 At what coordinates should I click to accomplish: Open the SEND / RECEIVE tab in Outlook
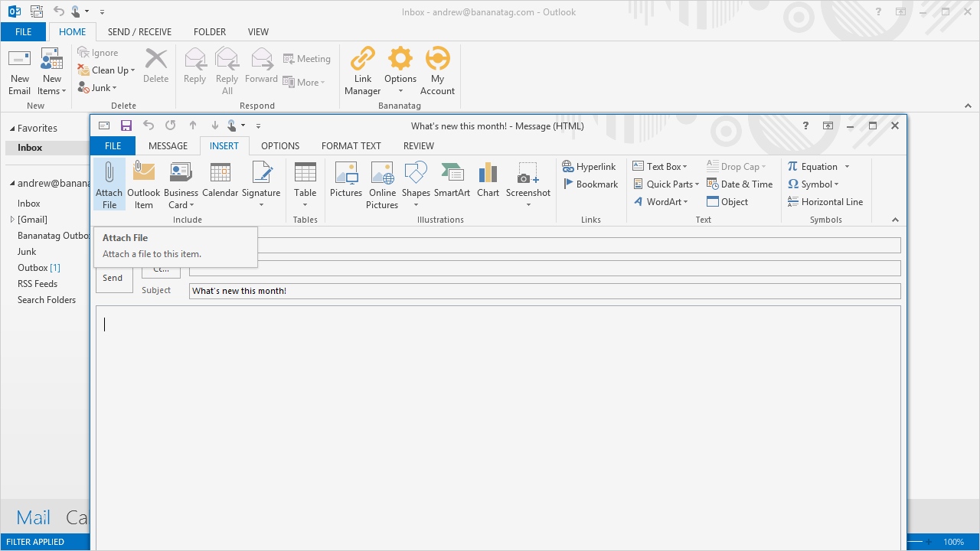pyautogui.click(x=139, y=32)
